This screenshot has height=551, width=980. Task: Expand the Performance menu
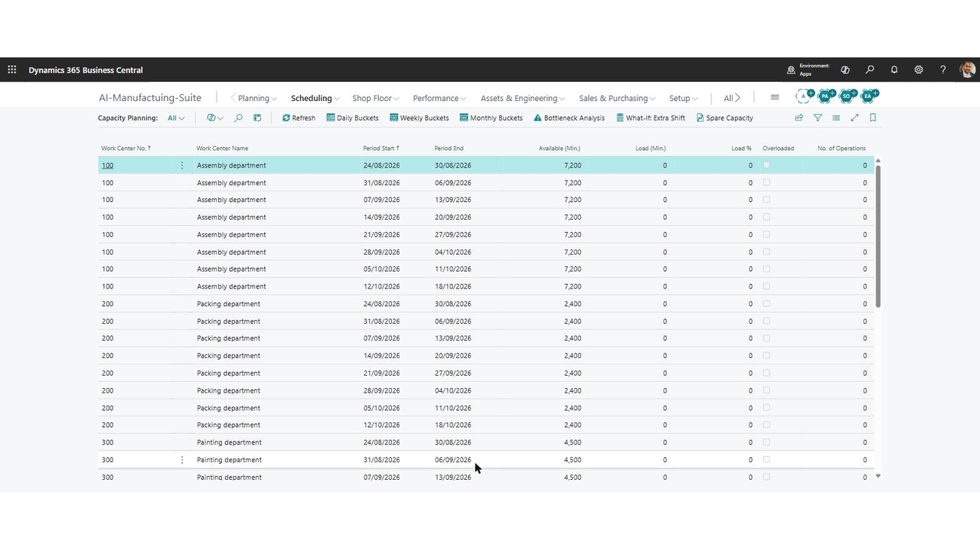pos(440,98)
